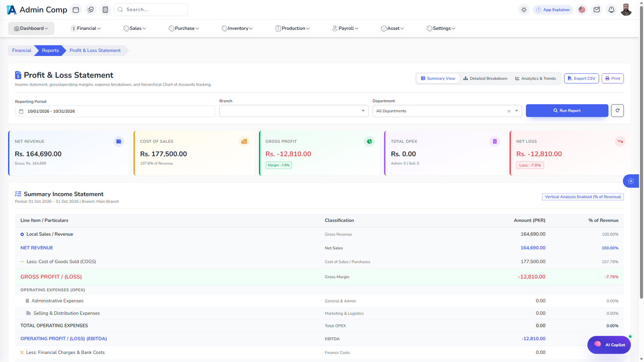Screen dimensions: 644x362
Task: Open the Payroll menu
Action: pyautogui.click(x=345, y=29)
